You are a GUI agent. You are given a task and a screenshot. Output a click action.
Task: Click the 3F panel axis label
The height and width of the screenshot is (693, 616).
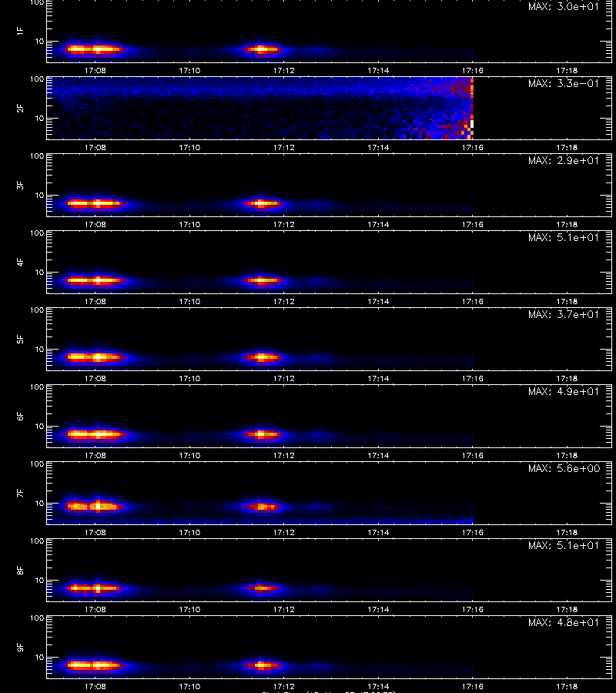pyautogui.click(x=20, y=185)
